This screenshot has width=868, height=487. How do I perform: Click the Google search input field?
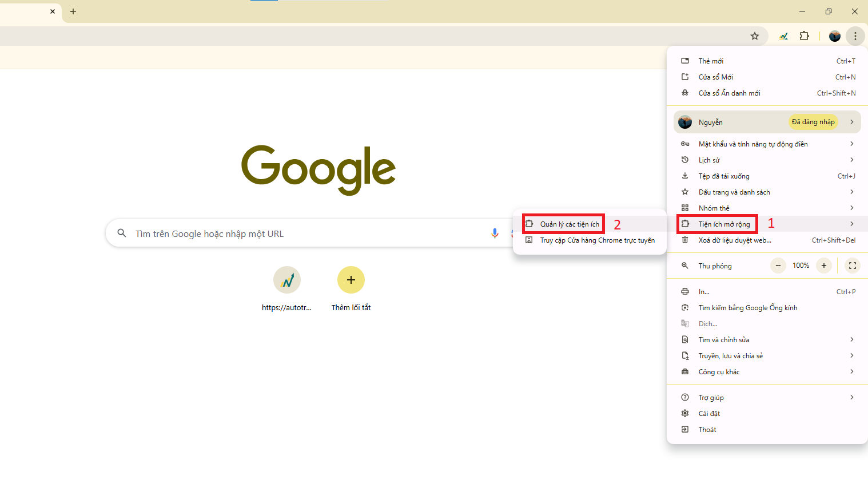tap(309, 233)
